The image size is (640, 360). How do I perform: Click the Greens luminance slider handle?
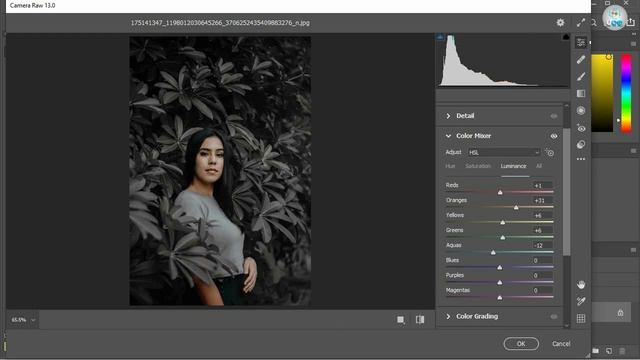point(503,237)
